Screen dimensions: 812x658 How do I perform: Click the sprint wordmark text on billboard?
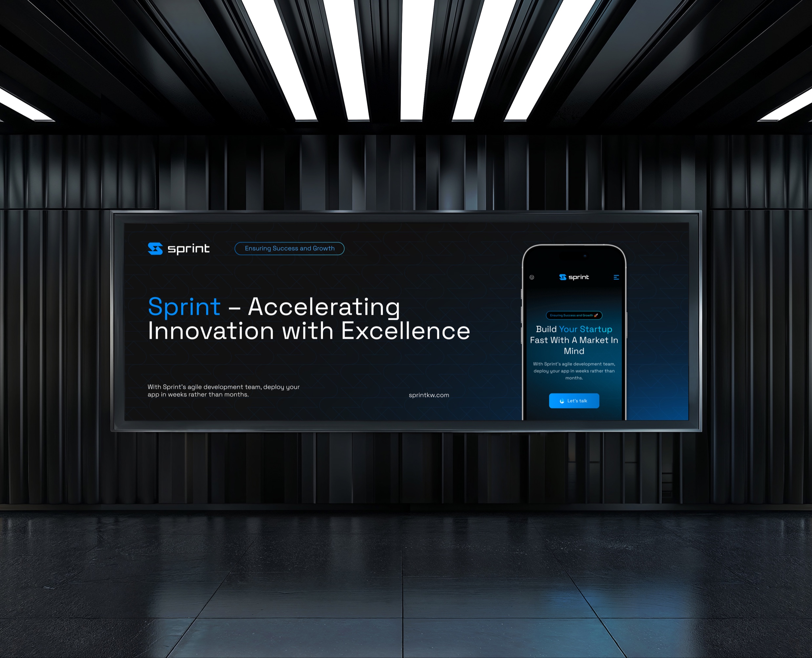189,249
